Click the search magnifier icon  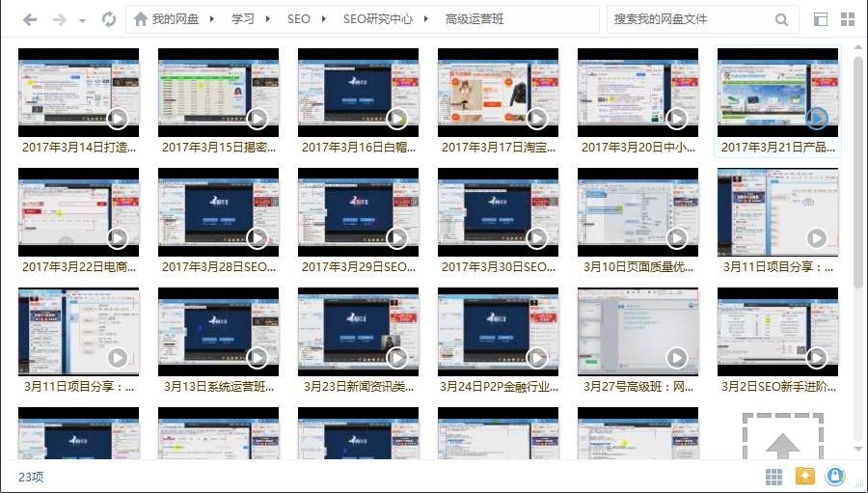(x=781, y=19)
